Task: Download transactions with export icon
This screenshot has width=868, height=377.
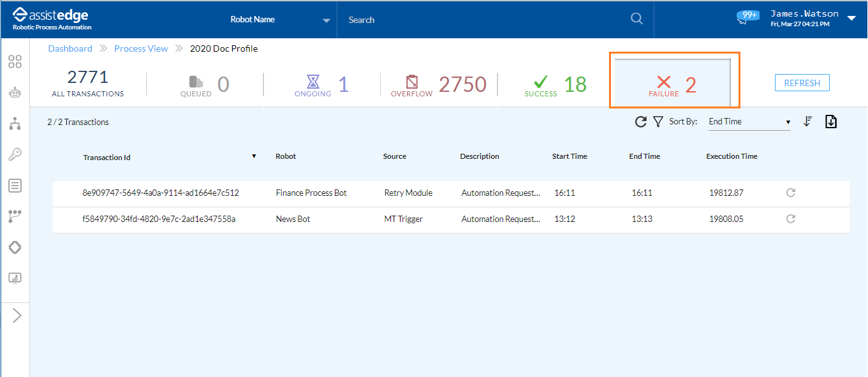Action: click(x=831, y=121)
